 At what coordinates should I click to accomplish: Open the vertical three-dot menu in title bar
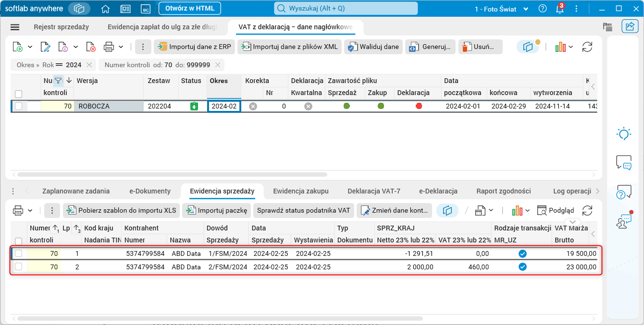coord(576,9)
